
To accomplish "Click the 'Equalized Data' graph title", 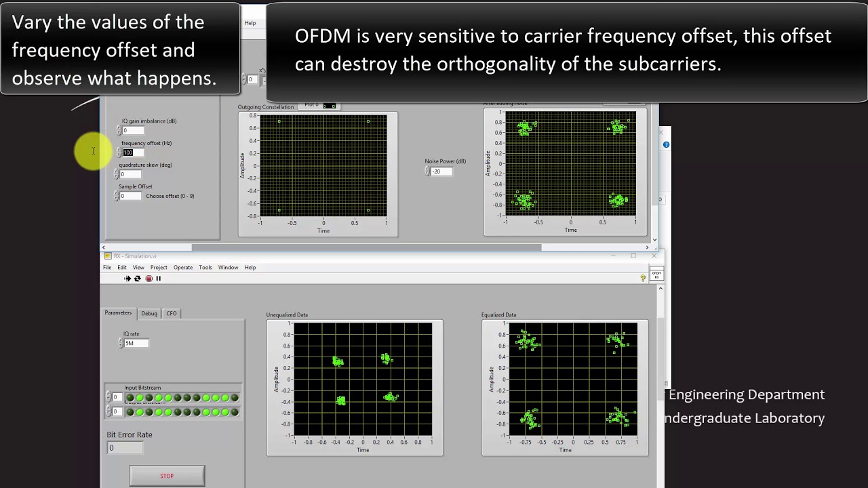I will (x=498, y=314).
